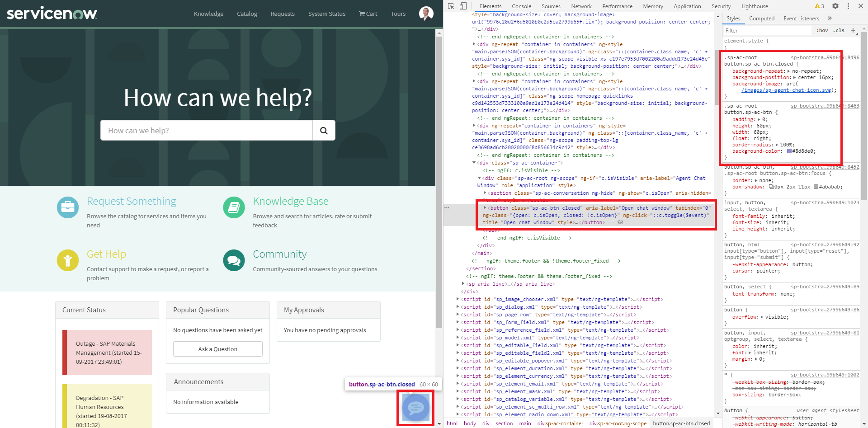Open the #ababab box-shadow color swatch
868x428 pixels.
816,187
